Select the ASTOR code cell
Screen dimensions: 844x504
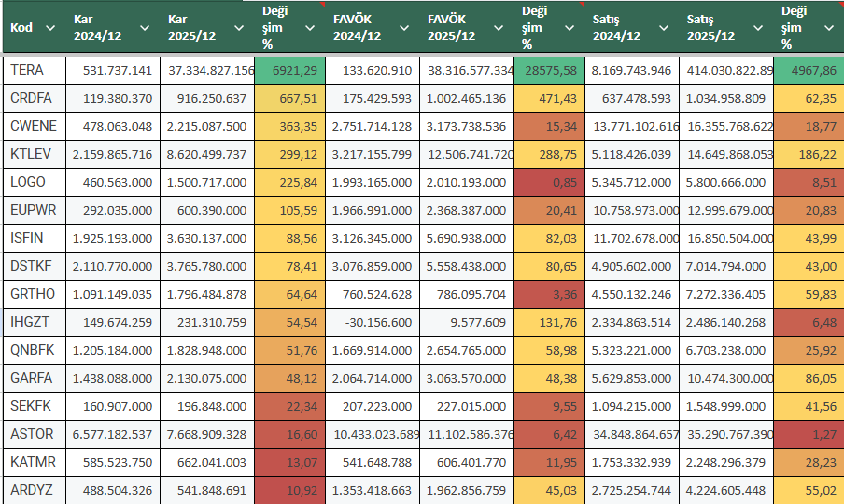tap(35, 434)
